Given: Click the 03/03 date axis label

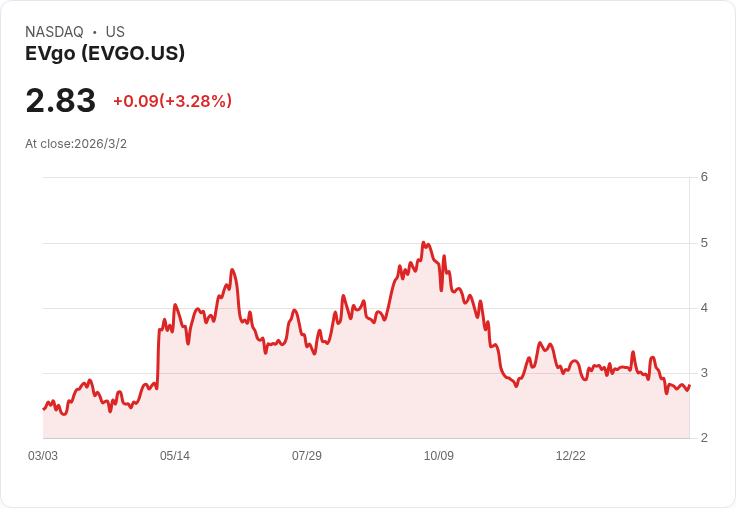Looking at the screenshot, I should (43, 456).
